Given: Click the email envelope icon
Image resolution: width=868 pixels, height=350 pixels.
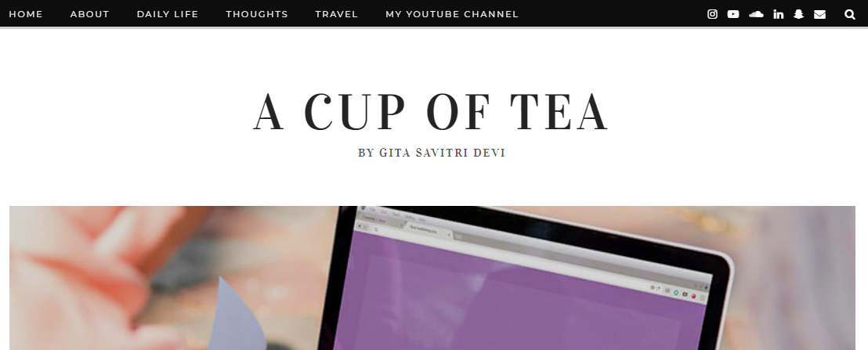Looking at the screenshot, I should (x=820, y=14).
